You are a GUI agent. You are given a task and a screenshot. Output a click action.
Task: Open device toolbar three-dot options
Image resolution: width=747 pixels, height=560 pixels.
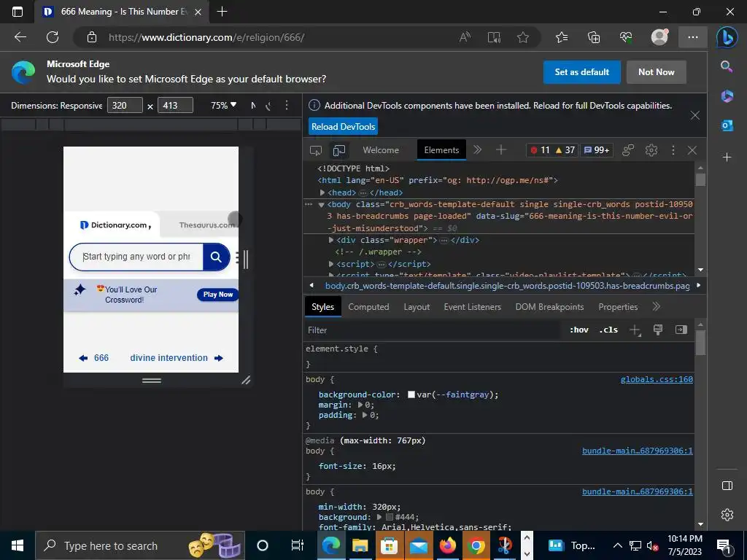[286, 105]
